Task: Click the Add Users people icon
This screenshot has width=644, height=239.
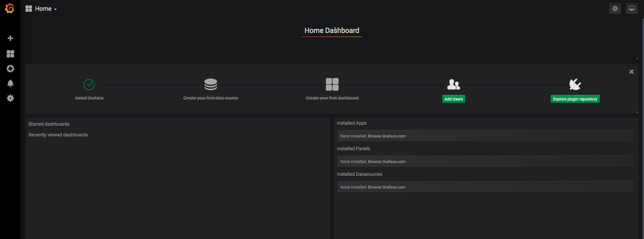Action: click(x=453, y=84)
